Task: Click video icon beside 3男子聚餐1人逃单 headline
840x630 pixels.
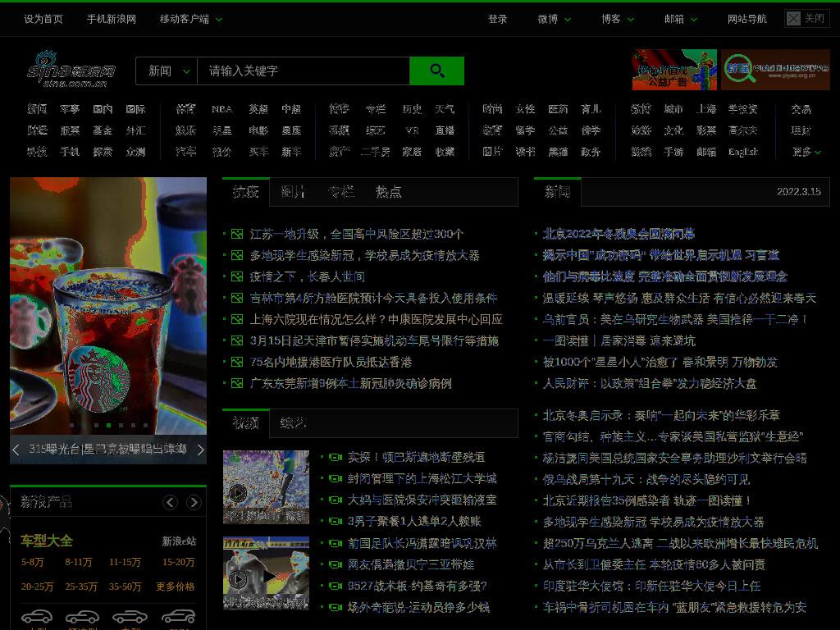Action: (x=336, y=521)
